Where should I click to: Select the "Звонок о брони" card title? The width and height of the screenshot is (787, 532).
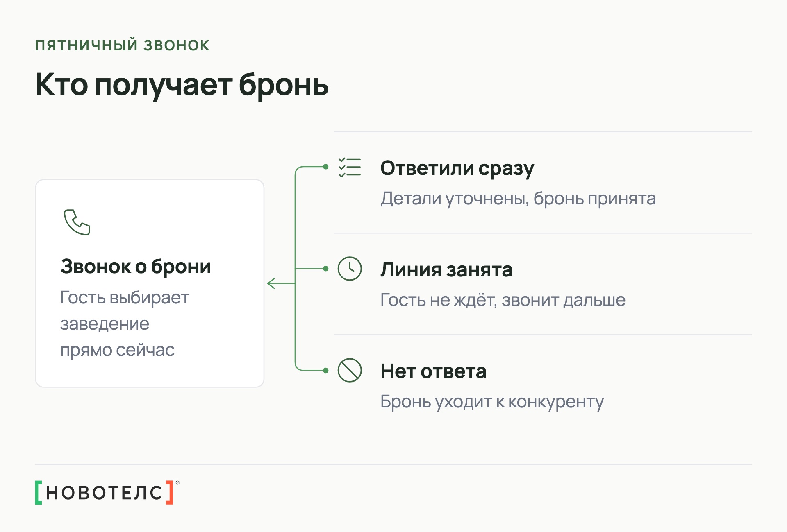tap(136, 267)
